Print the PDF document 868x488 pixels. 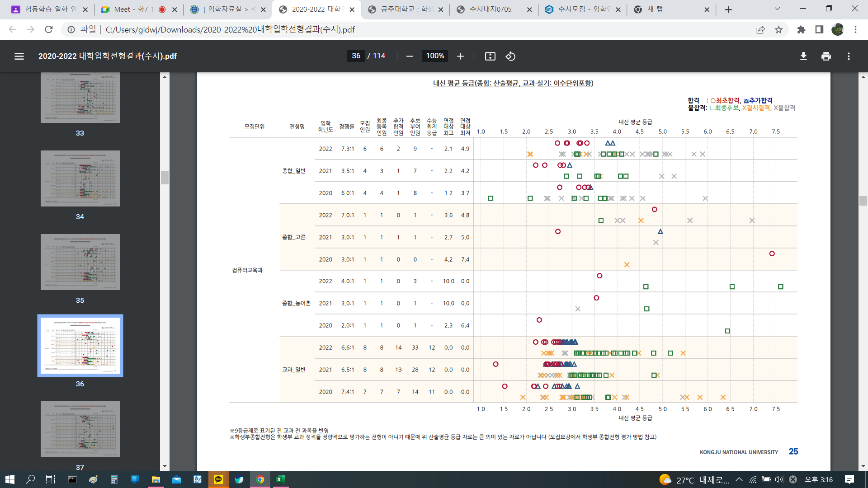pyautogui.click(x=826, y=56)
